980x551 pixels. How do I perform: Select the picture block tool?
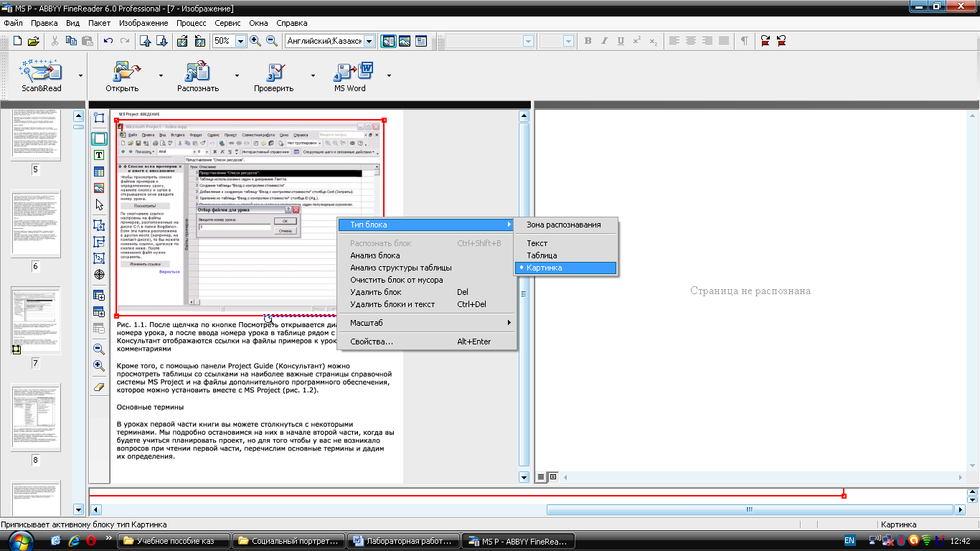tap(99, 189)
